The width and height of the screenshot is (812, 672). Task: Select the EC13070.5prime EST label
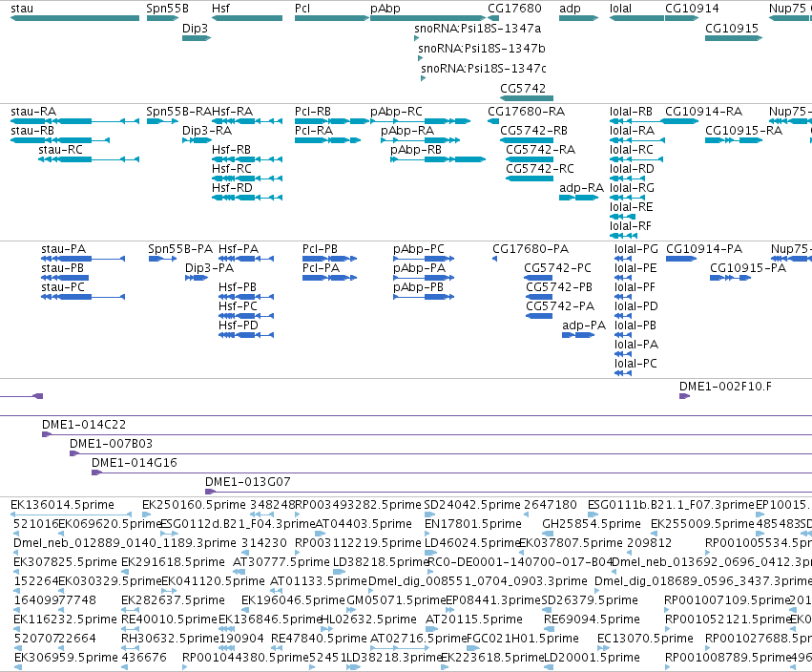point(645,639)
